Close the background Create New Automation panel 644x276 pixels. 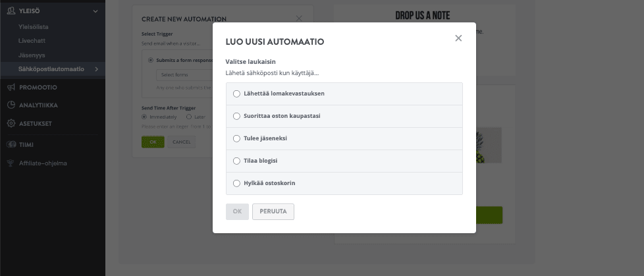(x=299, y=19)
